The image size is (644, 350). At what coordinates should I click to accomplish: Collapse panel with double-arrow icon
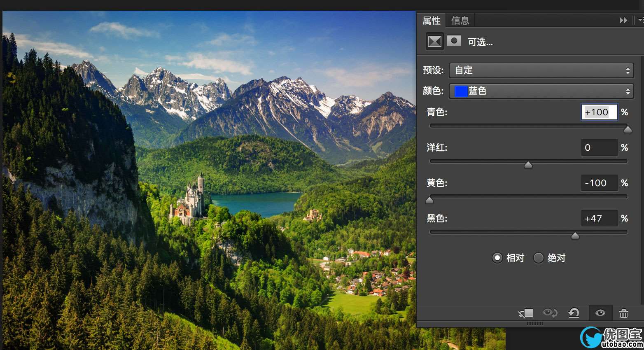(623, 20)
